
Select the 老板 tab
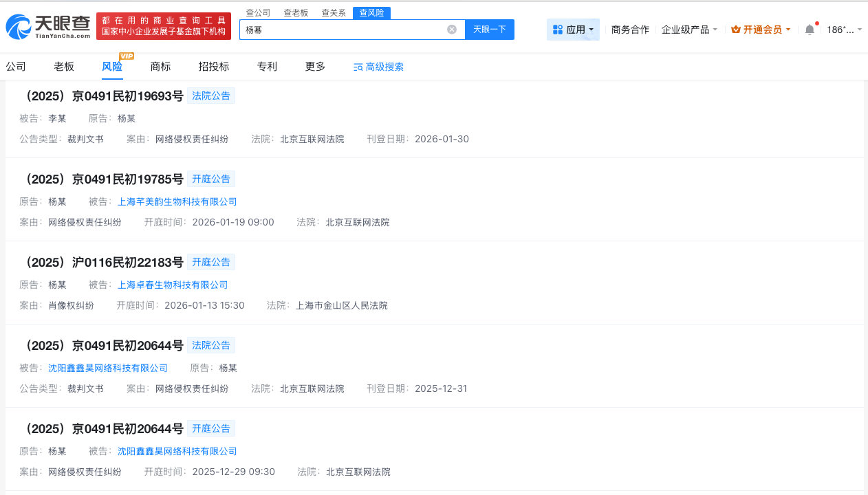63,67
